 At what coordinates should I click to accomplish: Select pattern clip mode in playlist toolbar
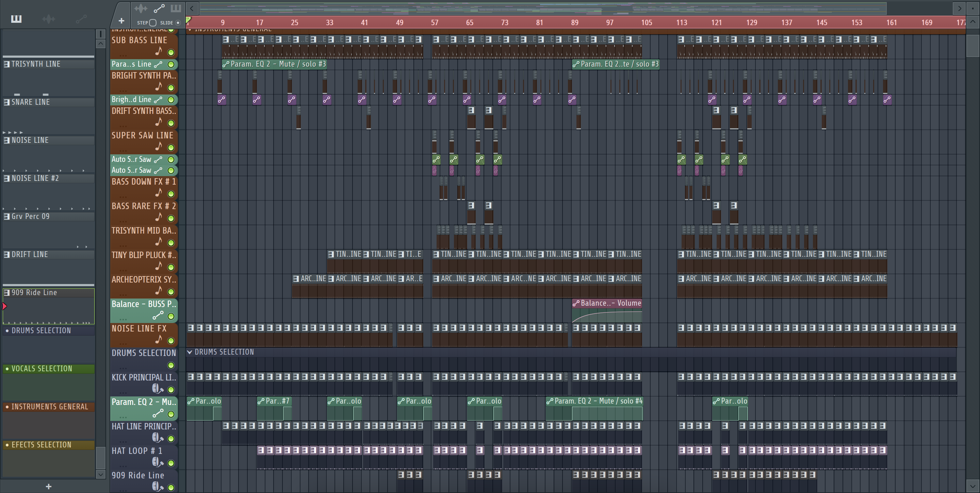pos(176,8)
